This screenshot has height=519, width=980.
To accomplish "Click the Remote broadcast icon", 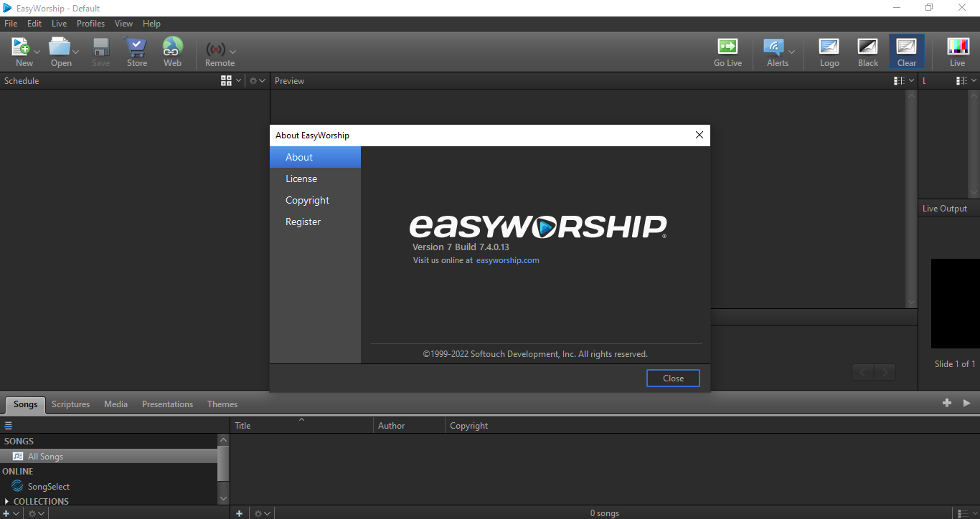I will click(x=216, y=49).
